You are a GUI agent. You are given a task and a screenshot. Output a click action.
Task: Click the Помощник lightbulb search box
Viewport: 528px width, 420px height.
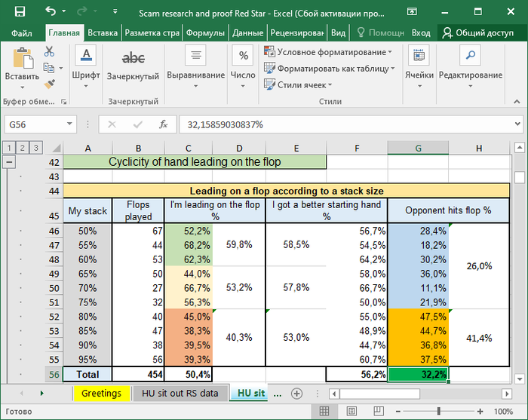[x=380, y=32]
